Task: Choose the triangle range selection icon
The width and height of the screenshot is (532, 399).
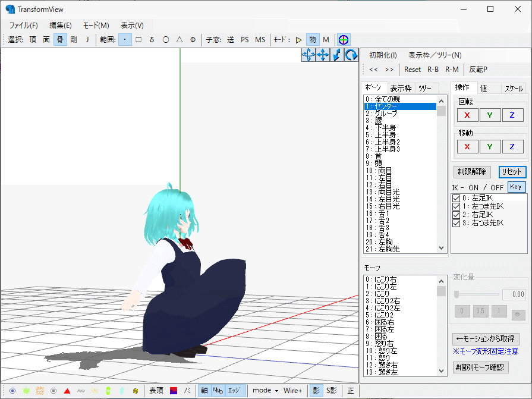Action: point(180,40)
